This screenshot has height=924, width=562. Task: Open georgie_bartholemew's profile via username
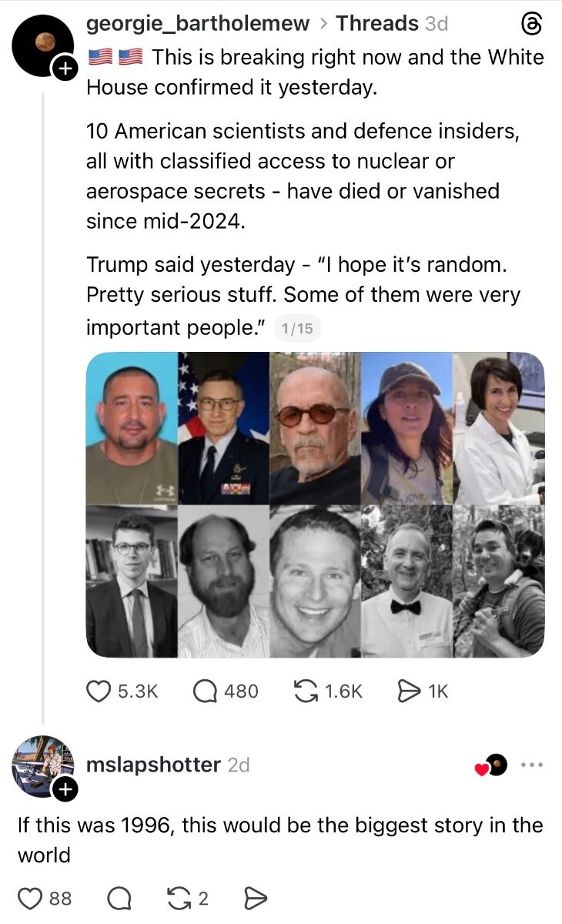coord(198,24)
